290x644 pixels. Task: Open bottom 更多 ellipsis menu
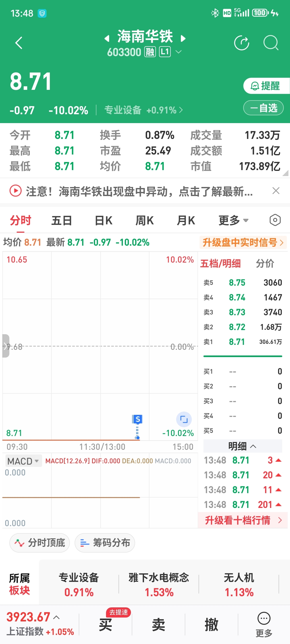pyautogui.click(x=264, y=624)
